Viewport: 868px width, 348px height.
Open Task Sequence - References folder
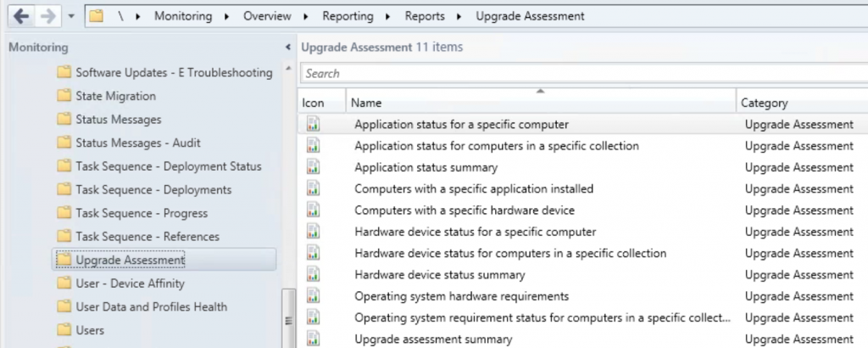click(138, 236)
